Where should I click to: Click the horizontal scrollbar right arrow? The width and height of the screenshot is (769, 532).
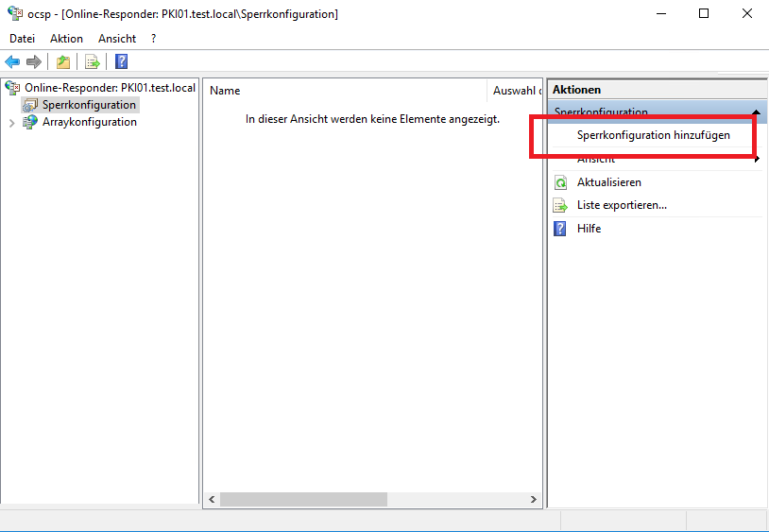point(534,499)
